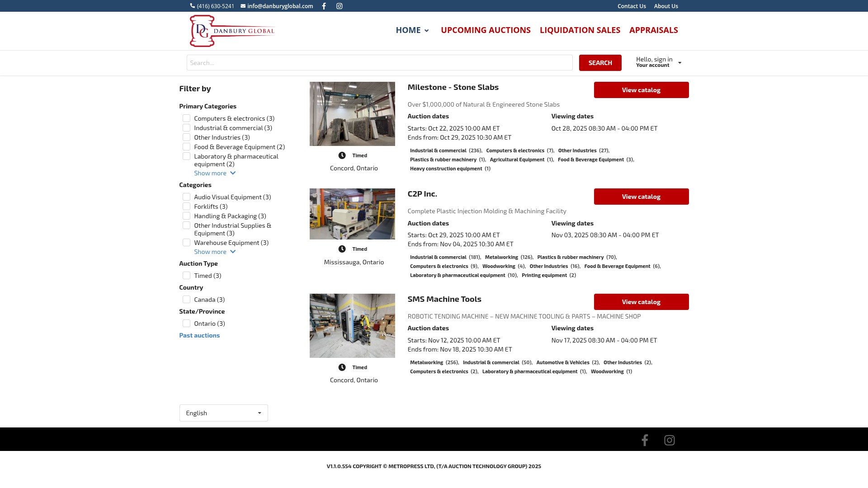Open Facebook icon in top bar
This screenshot has height=488, width=868.
coord(324,6)
